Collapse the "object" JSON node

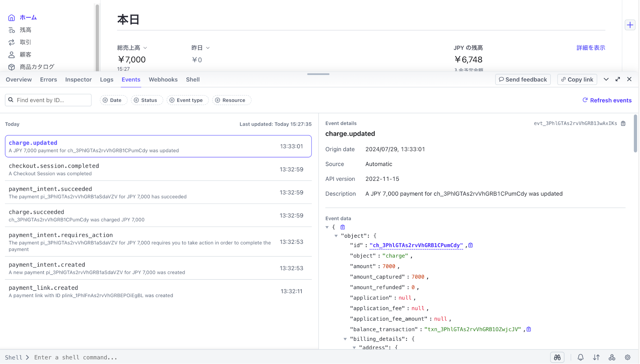click(x=336, y=236)
